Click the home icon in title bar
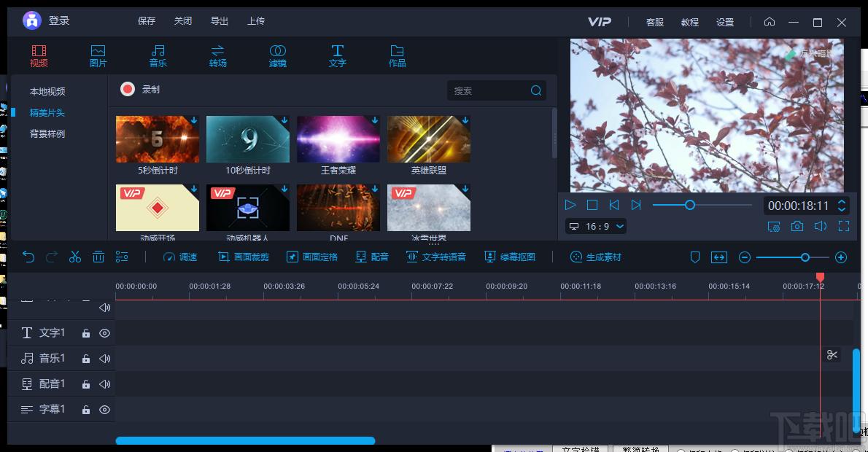 (770, 22)
